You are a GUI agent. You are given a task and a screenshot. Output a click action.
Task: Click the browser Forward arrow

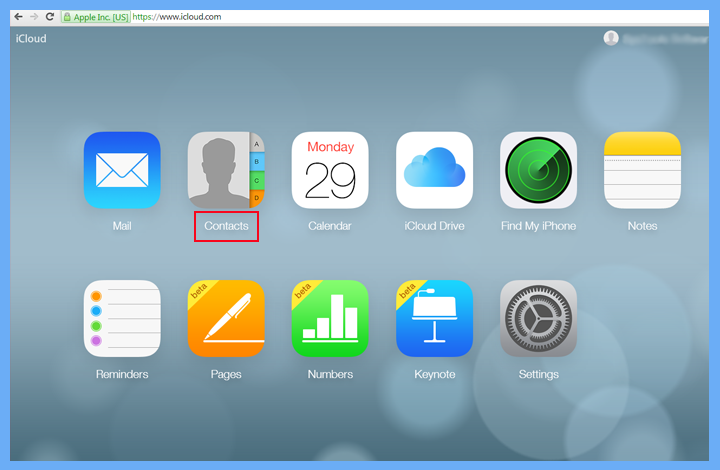tap(34, 17)
